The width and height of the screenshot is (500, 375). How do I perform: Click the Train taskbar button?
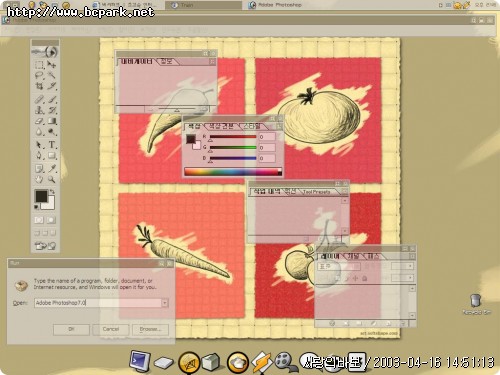203,5
